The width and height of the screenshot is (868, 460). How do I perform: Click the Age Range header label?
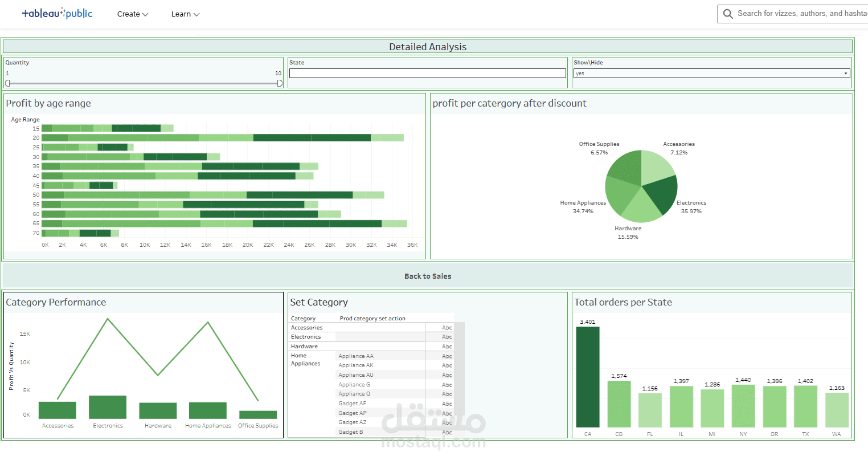point(26,120)
